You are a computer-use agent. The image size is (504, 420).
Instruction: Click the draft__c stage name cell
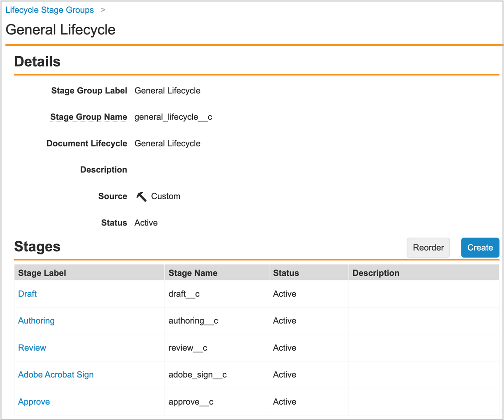(184, 294)
